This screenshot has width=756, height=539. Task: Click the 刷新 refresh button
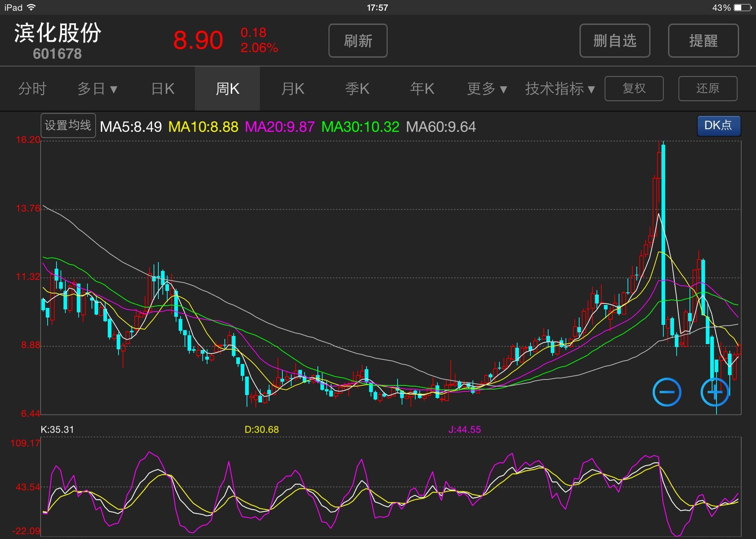click(x=358, y=41)
